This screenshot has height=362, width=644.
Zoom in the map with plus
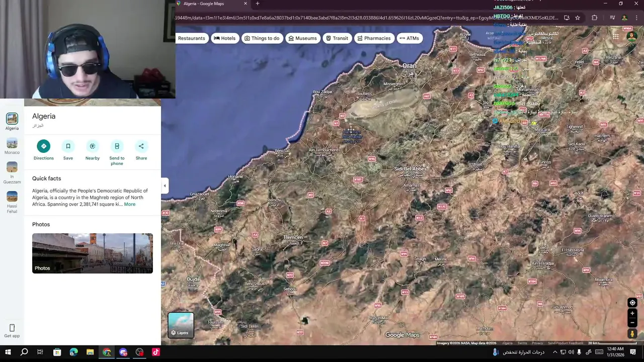[632, 313]
